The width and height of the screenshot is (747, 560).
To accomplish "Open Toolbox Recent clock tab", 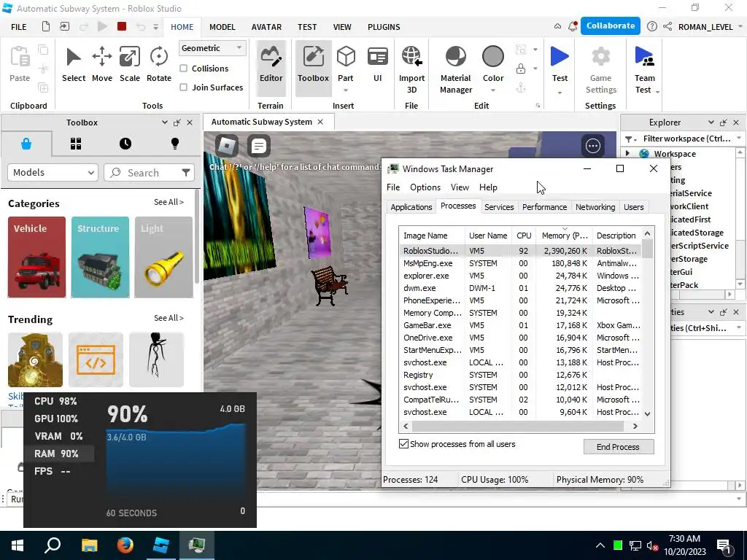I will pyautogui.click(x=125, y=144).
